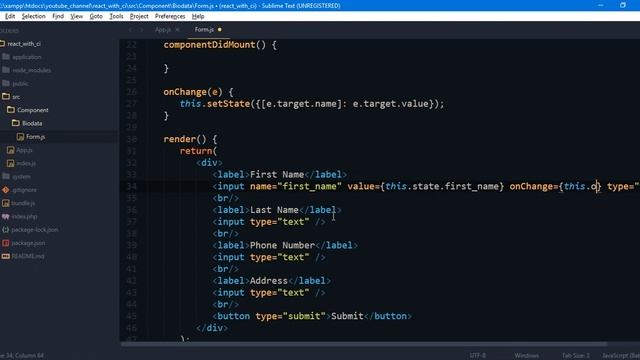Click 'First Name' label text in code
Screen dimensions: 640x360
pos(277,175)
